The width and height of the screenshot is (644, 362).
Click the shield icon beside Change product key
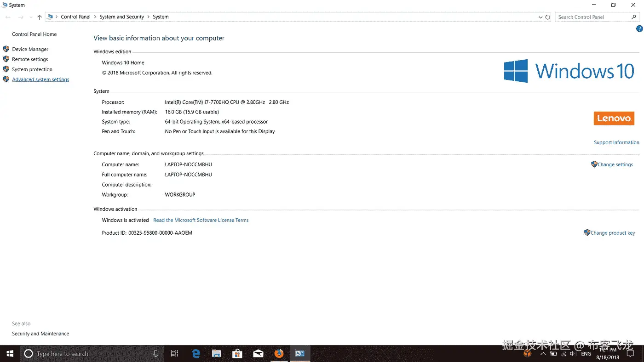587,232
